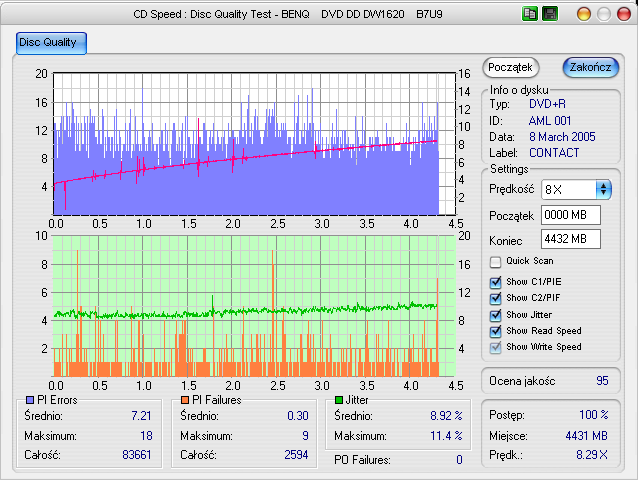
Task: Click the red close window button
Action: pos(624,14)
